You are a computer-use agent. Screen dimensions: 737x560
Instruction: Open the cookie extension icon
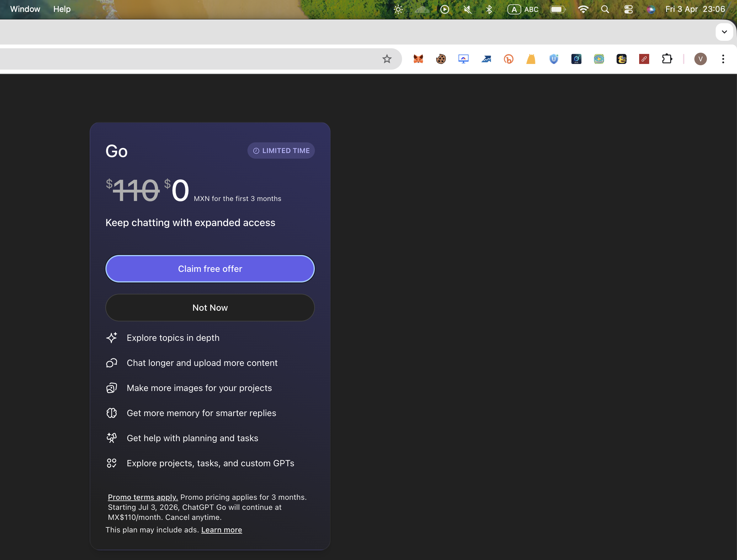pyautogui.click(x=441, y=59)
